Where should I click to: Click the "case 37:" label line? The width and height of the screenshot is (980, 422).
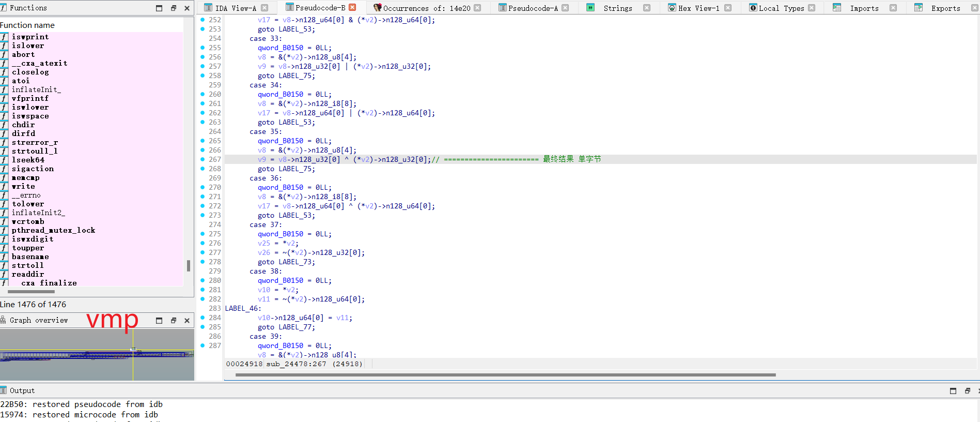pyautogui.click(x=266, y=224)
